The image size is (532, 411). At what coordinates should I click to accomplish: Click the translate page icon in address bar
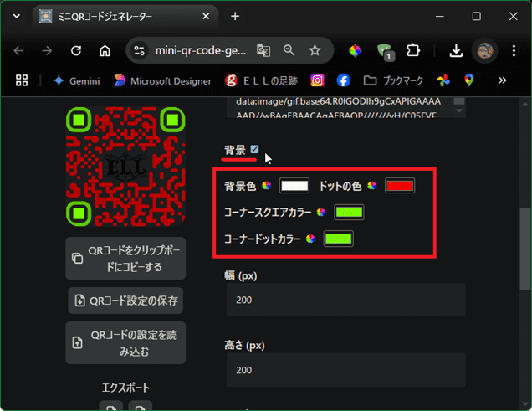tap(263, 50)
